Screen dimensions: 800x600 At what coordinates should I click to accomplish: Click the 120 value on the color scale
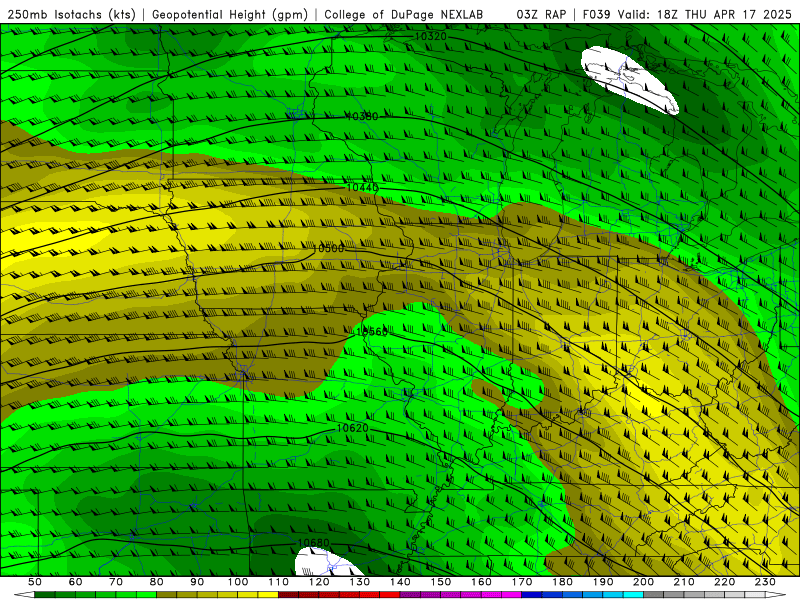click(x=319, y=582)
